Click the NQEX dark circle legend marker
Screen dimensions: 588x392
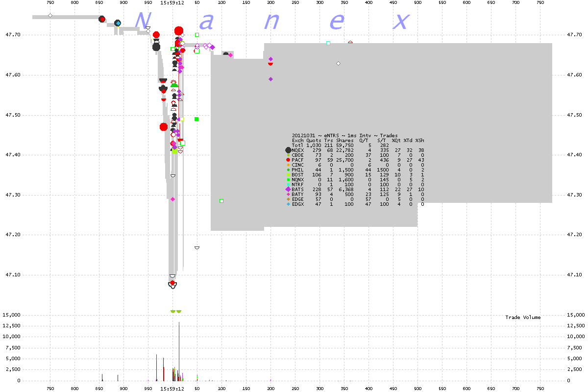(x=288, y=150)
